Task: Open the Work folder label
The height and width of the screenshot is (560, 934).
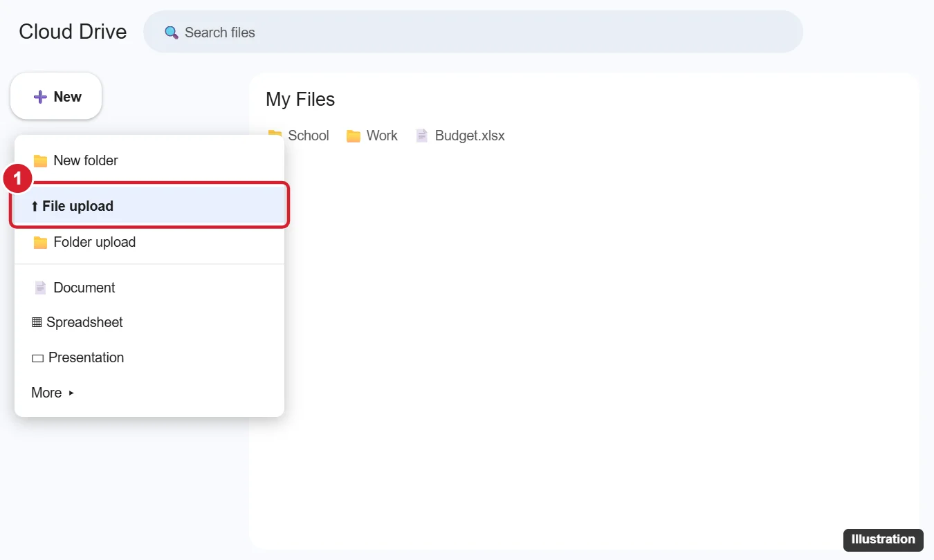Action: 382,136
